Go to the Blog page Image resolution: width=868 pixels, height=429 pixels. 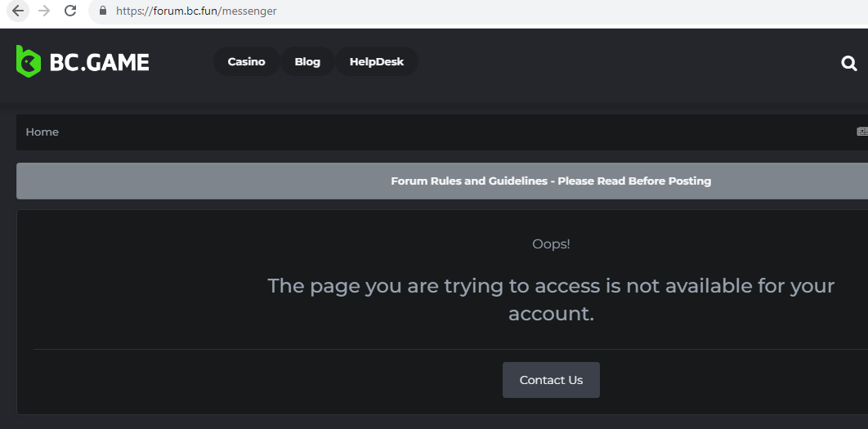pyautogui.click(x=307, y=62)
